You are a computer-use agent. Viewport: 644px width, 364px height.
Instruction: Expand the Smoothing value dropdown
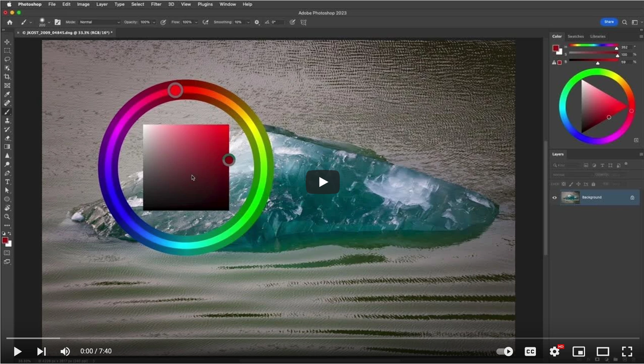[248, 22]
